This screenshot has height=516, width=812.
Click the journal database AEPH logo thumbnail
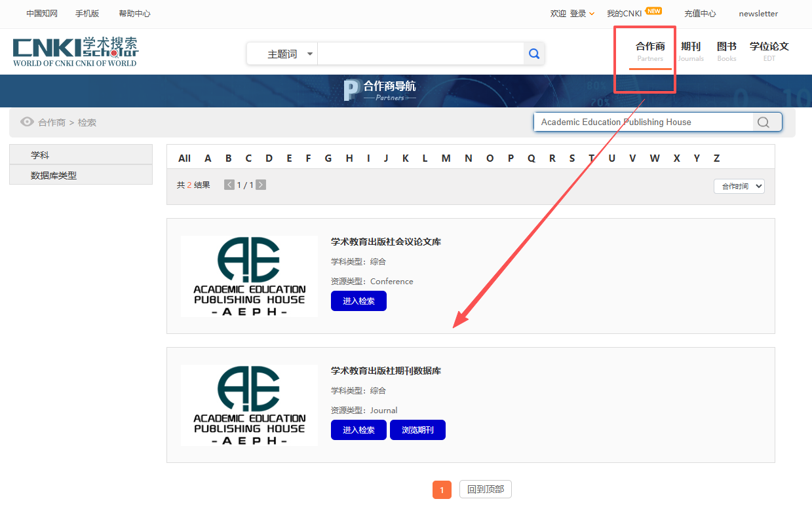[249, 405]
